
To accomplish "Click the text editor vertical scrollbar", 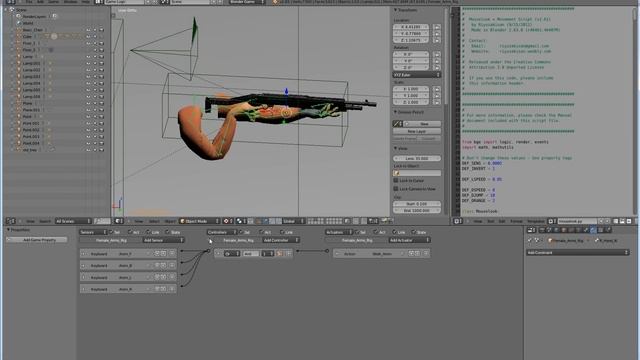I will [635, 110].
